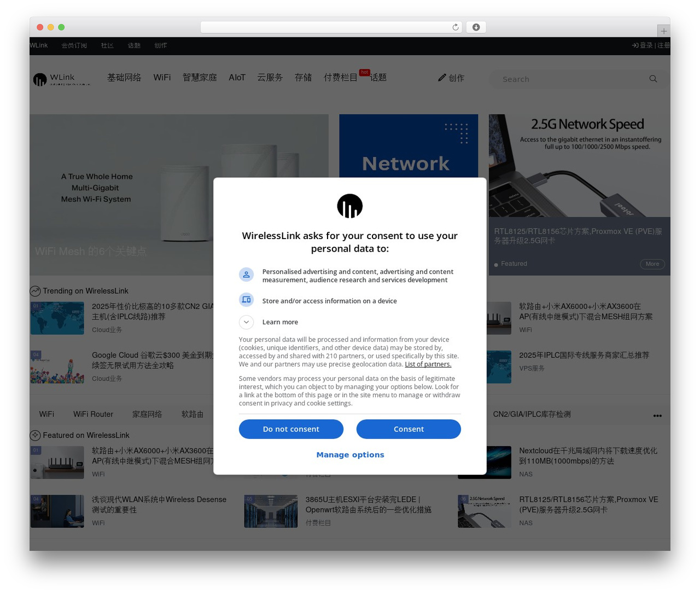Open 2025年IPLC国际专线服务商家汇总推荐 article
The height and width of the screenshot is (593, 700).
point(584,356)
